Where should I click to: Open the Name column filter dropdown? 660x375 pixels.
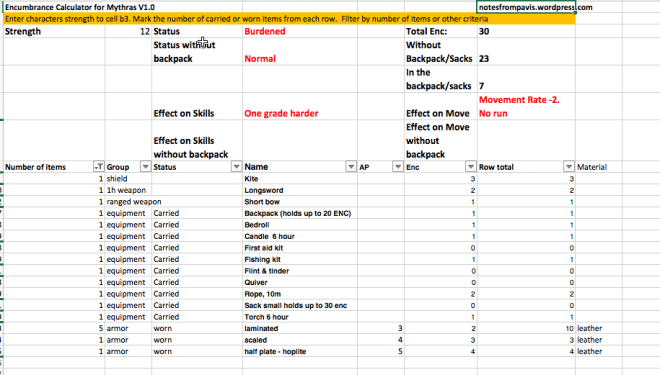pyautogui.click(x=351, y=167)
